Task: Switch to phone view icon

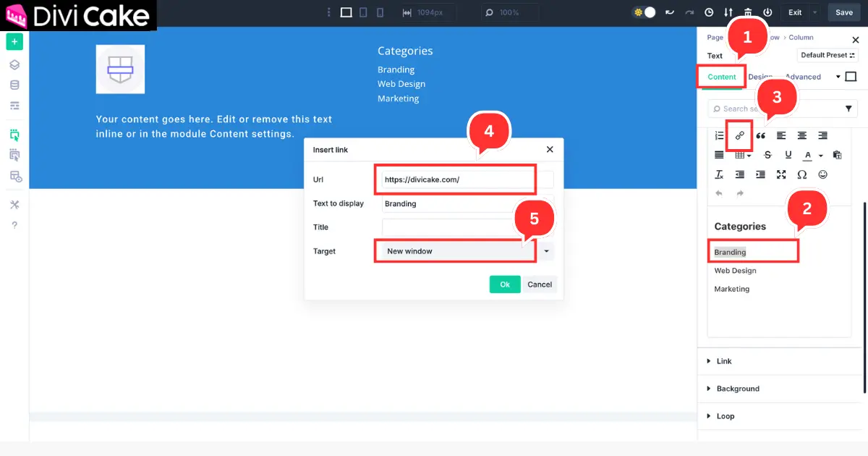Action: [x=381, y=12]
